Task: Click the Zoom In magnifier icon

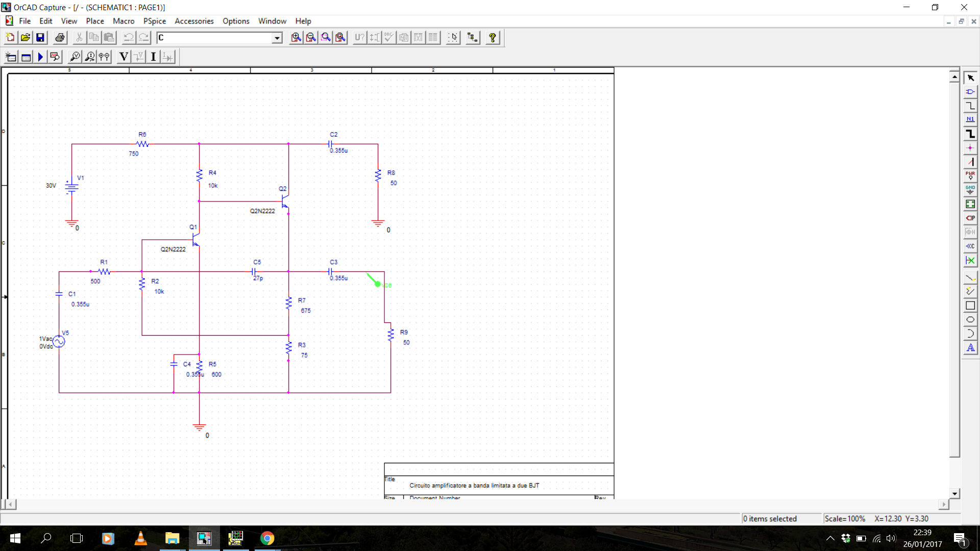Action: [x=296, y=37]
